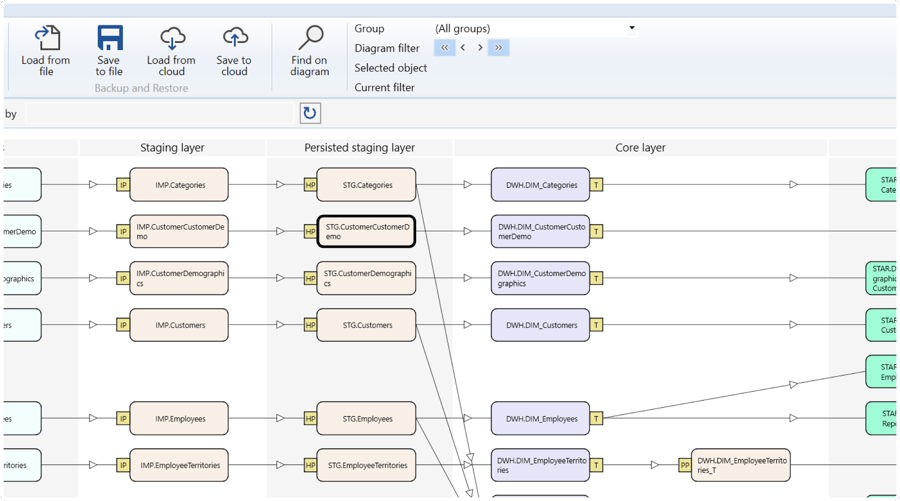Select the STG.EmployeeTerritories node

coord(366,465)
